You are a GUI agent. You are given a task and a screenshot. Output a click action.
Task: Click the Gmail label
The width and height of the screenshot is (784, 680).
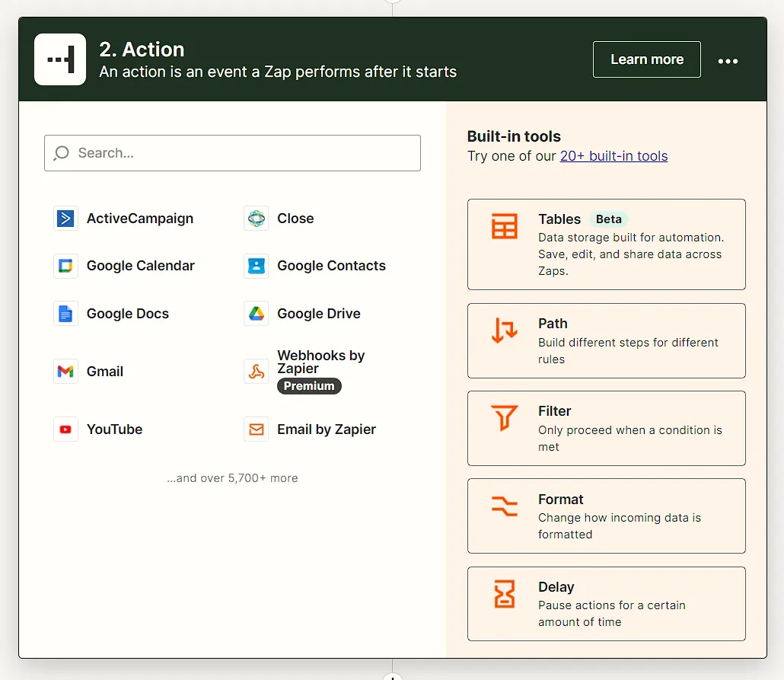coord(104,372)
